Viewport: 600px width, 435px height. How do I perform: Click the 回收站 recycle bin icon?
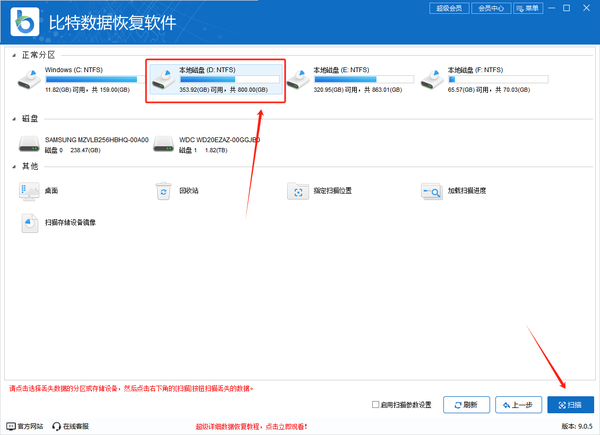tap(164, 191)
